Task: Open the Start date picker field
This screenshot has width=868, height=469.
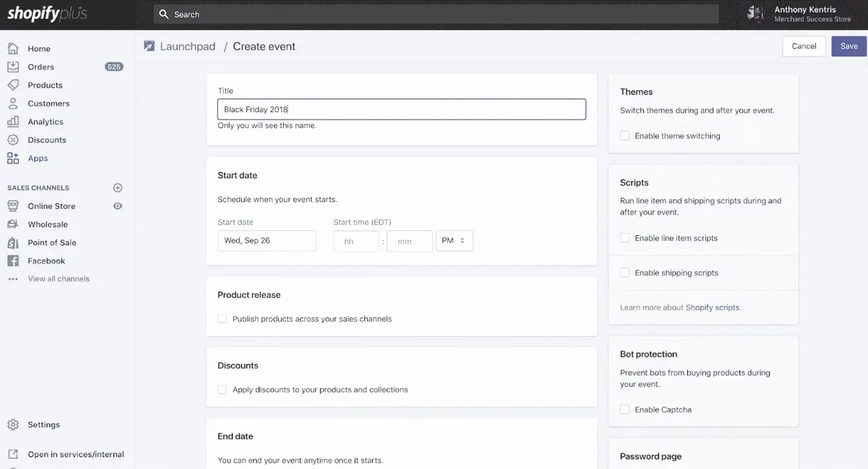Action: coord(267,240)
